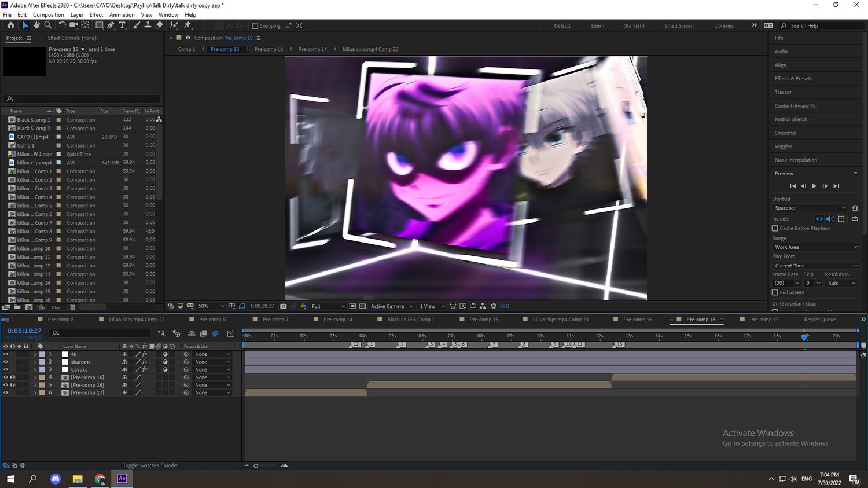Mute audio of layer 5 Pre-comp 16
This screenshot has width=868, height=488.
pyautogui.click(x=12, y=385)
